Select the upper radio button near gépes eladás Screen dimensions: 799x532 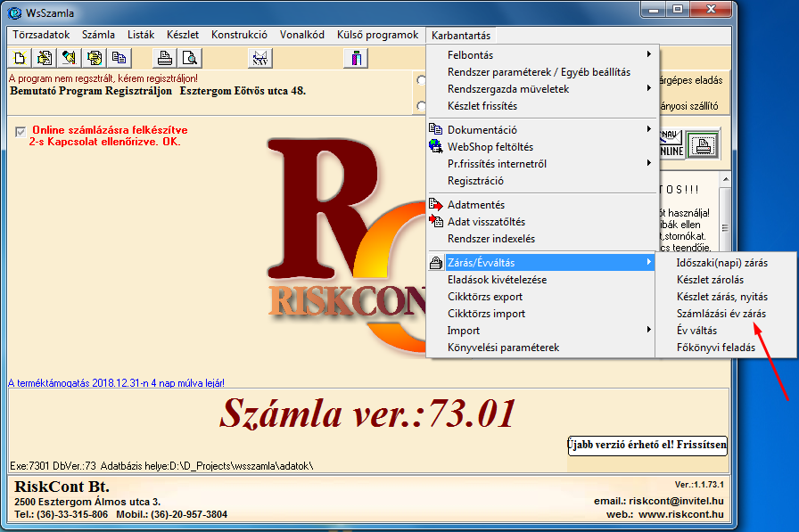coord(421,80)
